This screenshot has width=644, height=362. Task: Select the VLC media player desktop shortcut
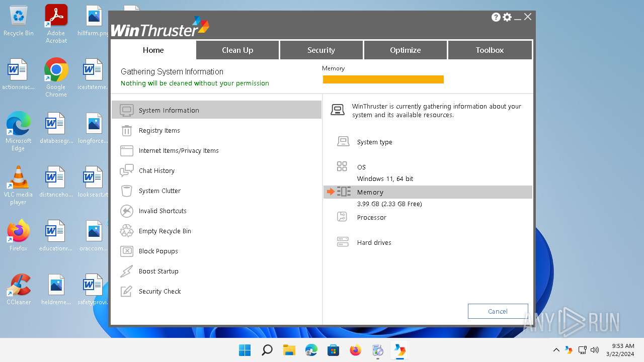click(19, 185)
